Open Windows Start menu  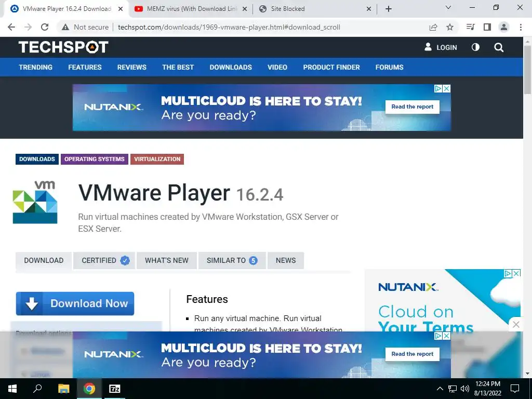tap(12, 389)
